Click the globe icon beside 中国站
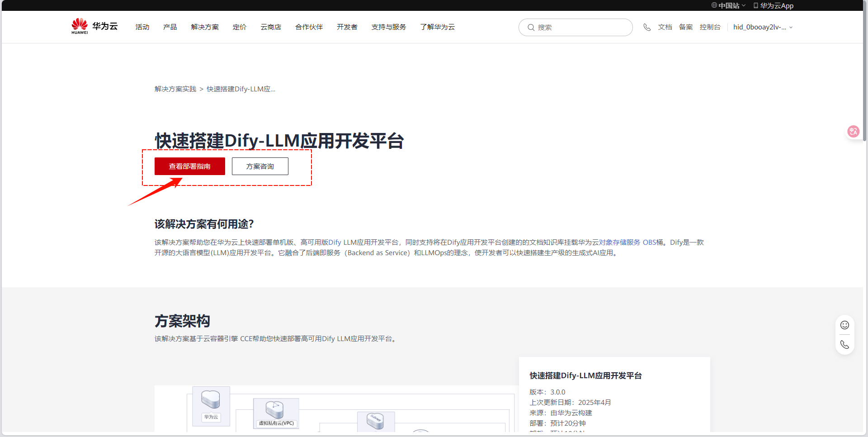 714,5
